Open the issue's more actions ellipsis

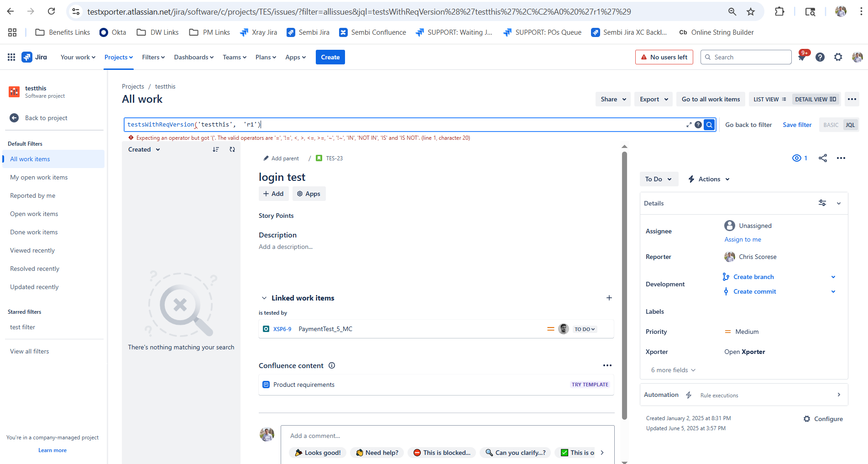tap(841, 158)
